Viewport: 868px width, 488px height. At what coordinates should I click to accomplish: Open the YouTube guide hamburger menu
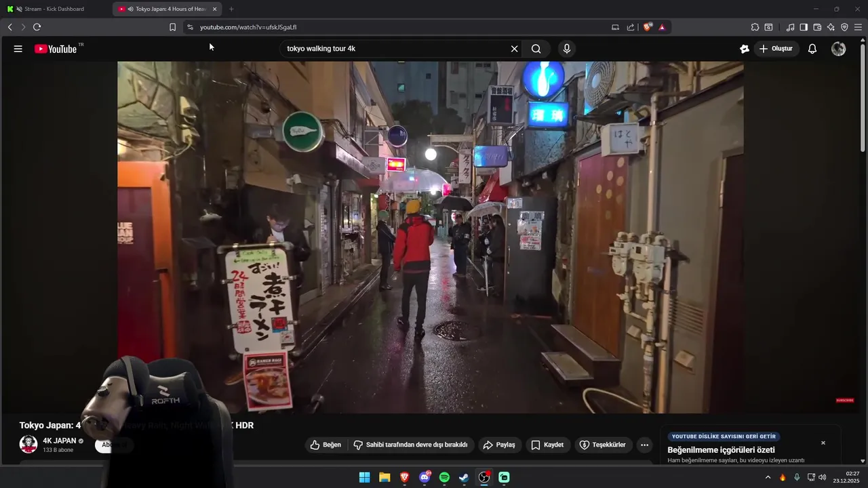18,49
